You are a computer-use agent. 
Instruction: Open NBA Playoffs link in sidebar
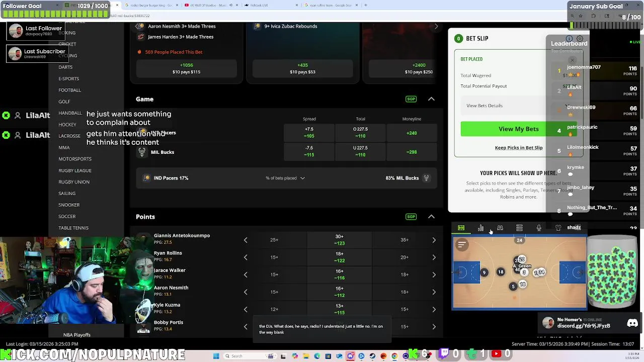point(77,335)
